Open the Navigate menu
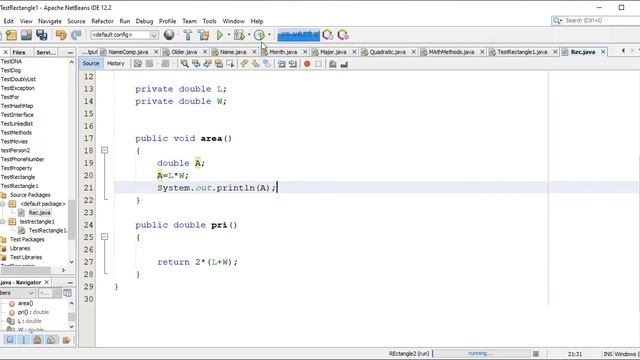This screenshot has height=360, width=640. 50,21
